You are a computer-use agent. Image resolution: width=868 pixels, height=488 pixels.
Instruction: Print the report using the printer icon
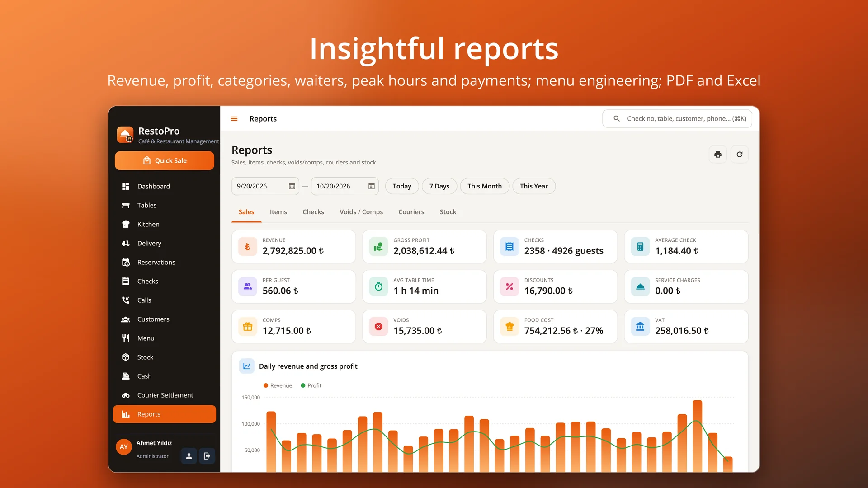(718, 155)
